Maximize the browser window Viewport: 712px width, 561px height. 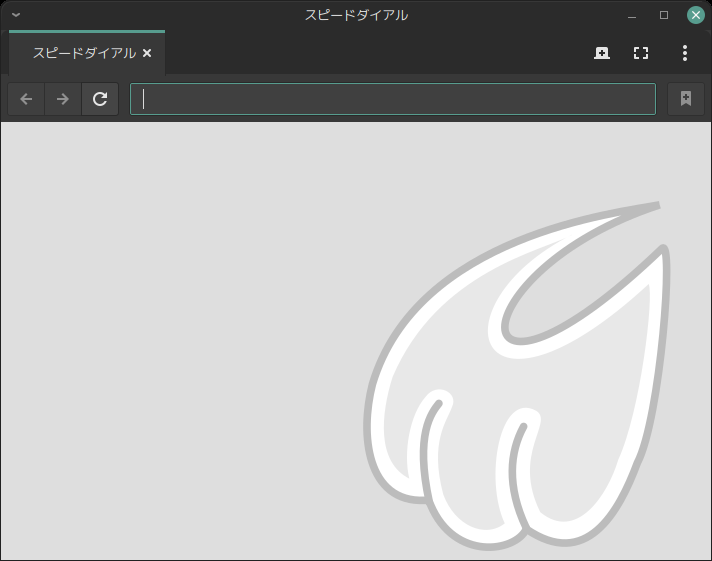(664, 15)
